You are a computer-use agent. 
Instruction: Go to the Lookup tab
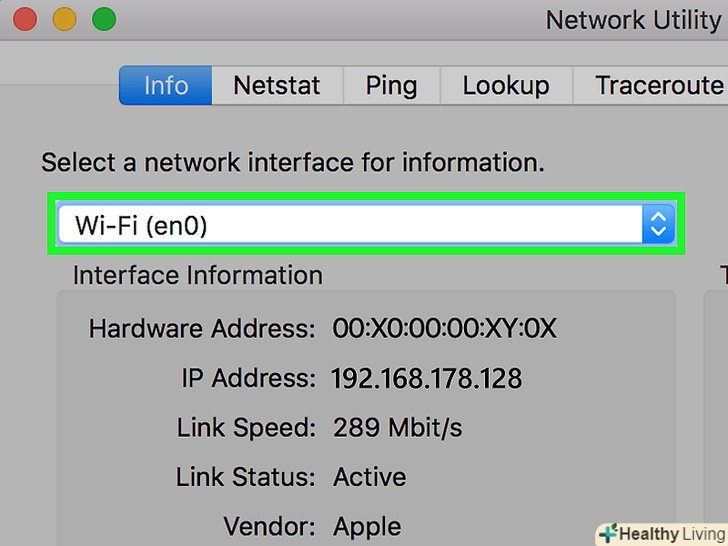pos(505,85)
